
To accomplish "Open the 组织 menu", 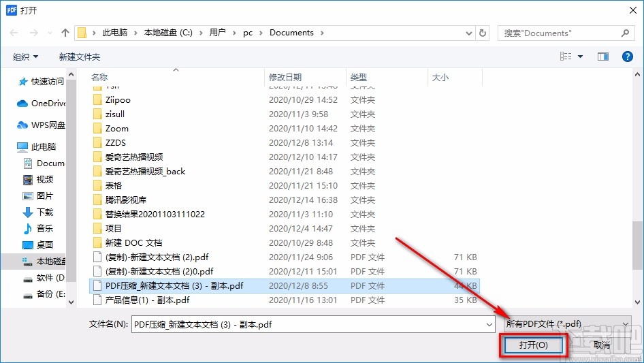I will [x=25, y=57].
